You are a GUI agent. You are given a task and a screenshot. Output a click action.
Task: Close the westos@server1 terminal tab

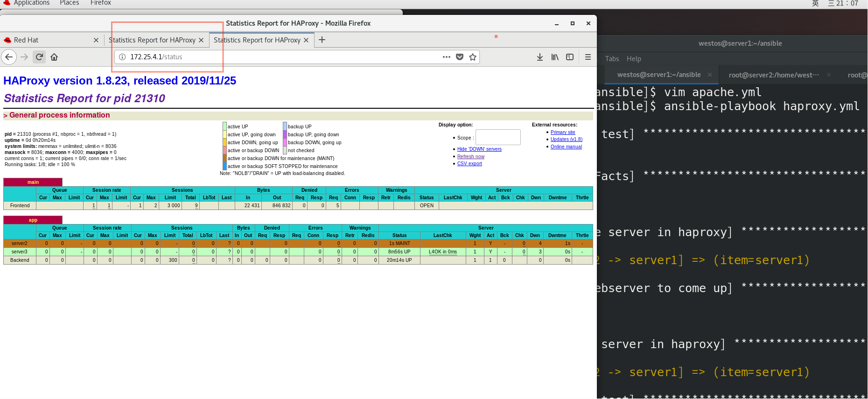[x=710, y=75]
